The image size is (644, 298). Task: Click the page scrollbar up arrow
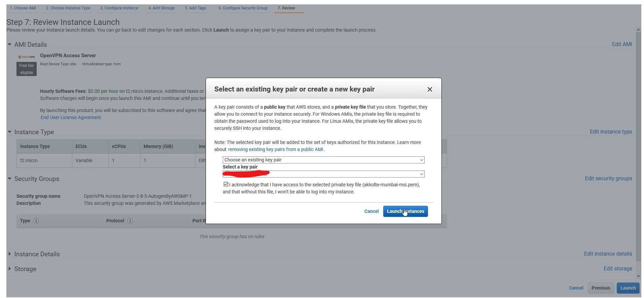point(638,30)
